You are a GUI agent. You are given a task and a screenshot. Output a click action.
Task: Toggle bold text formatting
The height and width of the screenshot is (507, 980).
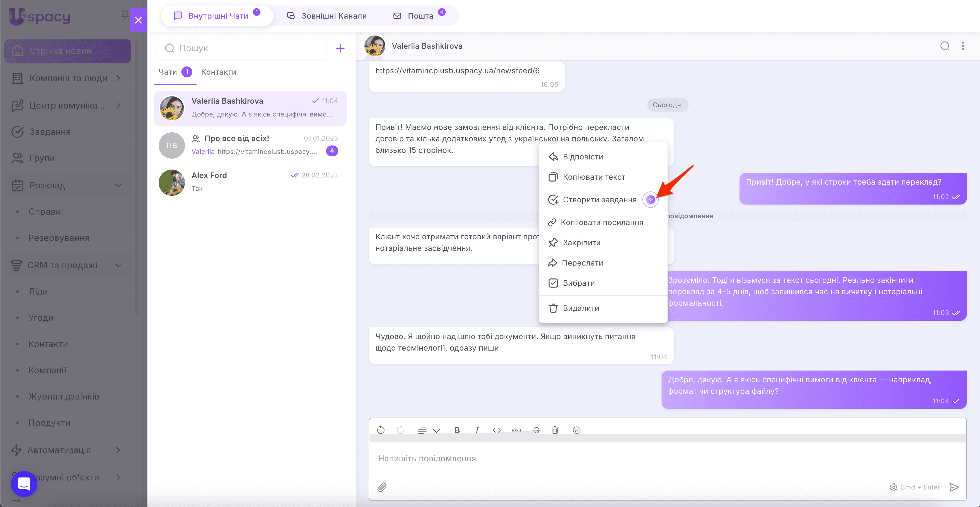[x=457, y=430]
